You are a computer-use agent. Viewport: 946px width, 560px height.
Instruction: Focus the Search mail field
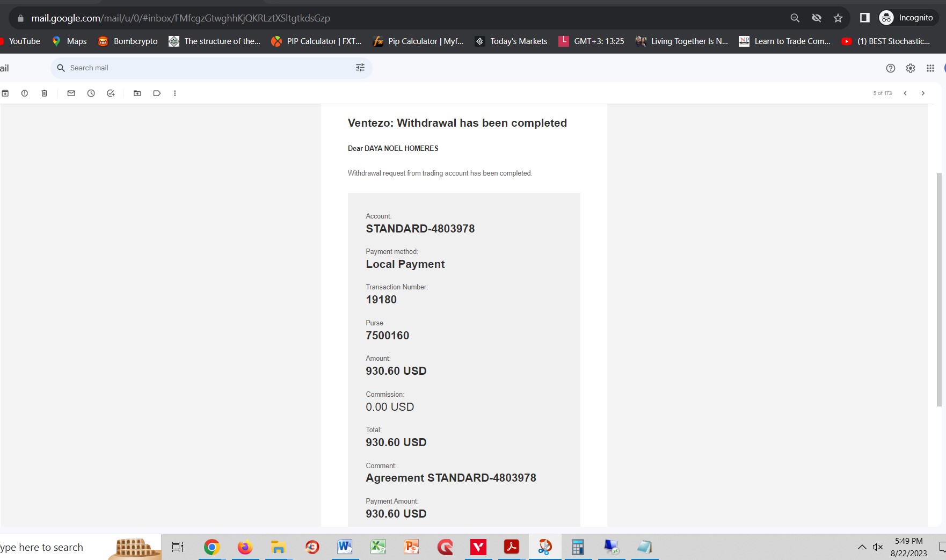(211, 68)
